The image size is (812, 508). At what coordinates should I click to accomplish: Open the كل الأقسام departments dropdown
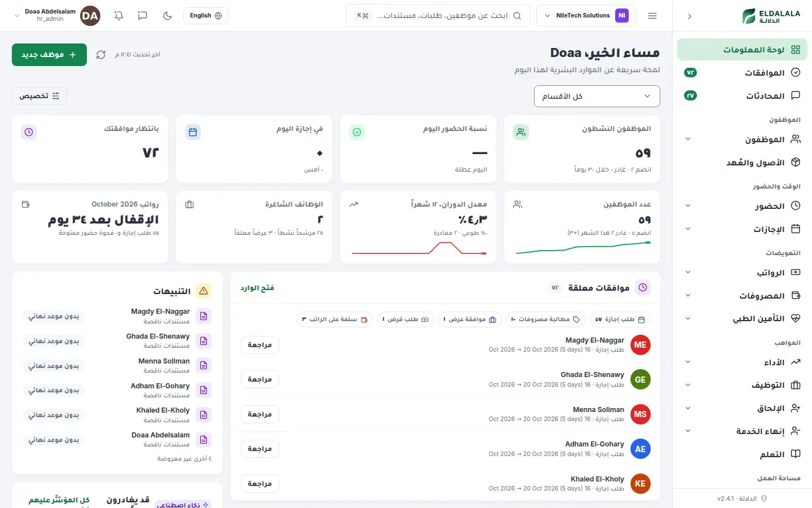click(x=597, y=96)
